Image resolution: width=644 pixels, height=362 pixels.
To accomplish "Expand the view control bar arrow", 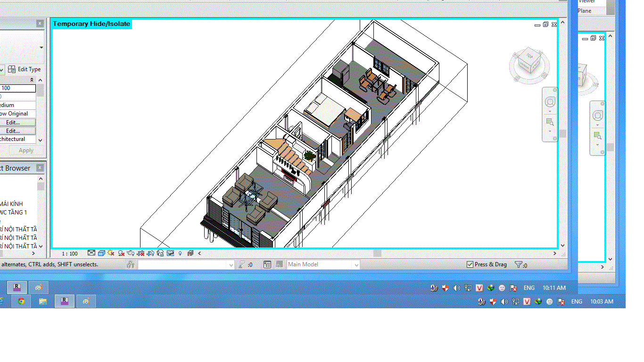I will pos(199,253).
